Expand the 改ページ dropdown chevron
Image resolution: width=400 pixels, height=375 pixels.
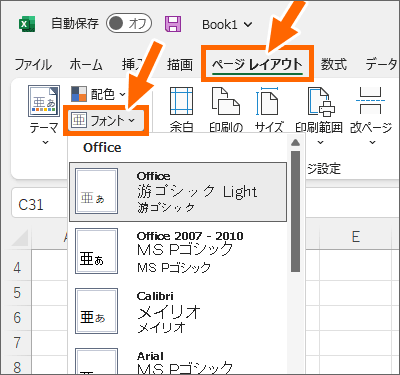pyautogui.click(x=372, y=143)
